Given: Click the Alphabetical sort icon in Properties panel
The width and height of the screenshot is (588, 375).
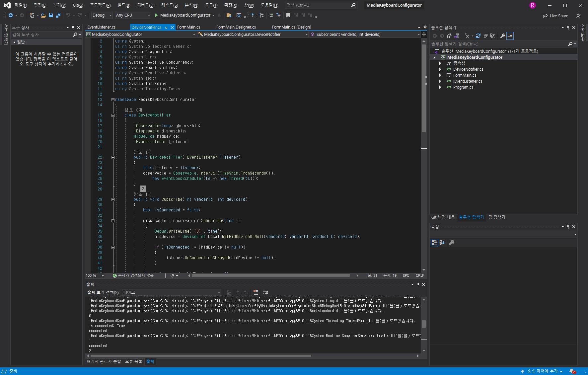Looking at the screenshot, I should click(442, 243).
